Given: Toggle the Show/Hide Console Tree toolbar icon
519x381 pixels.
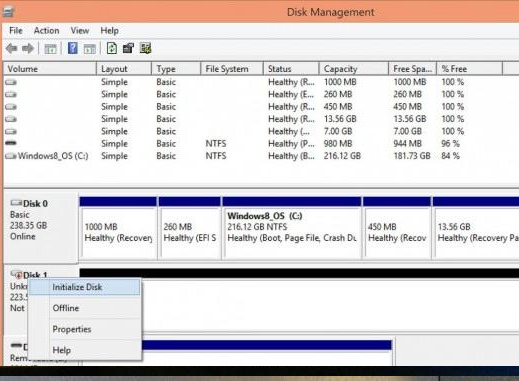Looking at the screenshot, I should 50,49.
